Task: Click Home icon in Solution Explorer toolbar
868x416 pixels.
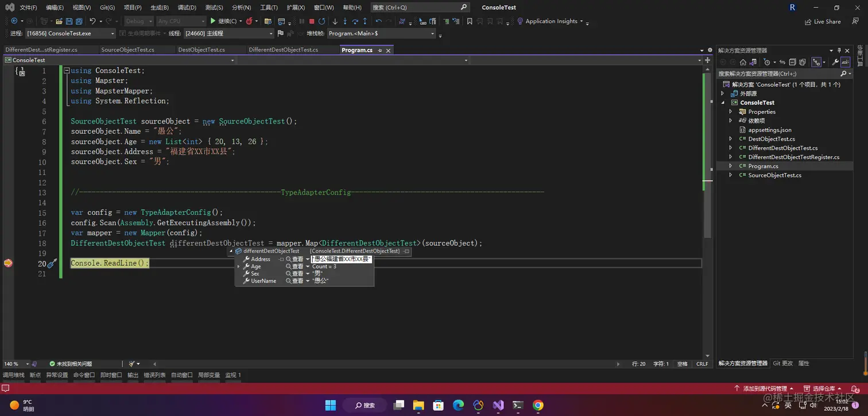Action: point(743,62)
